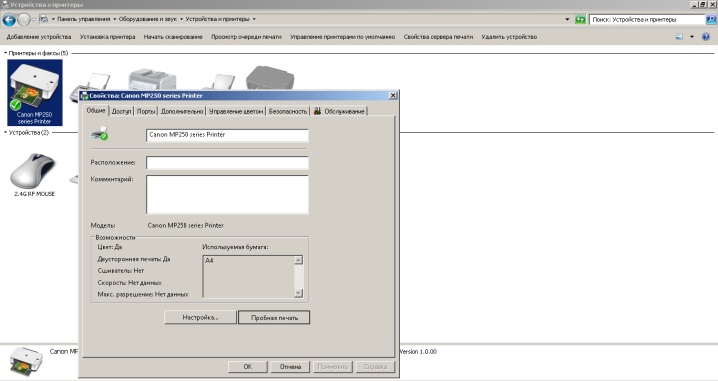Expand the dropdown arrow after 'Панель управления' breadcrumb
The width and height of the screenshot is (718, 381).
[x=114, y=19]
